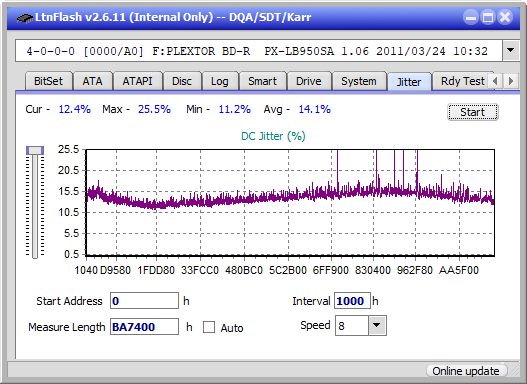527x384 pixels.
Task: Switch to the BitSet tab
Action: coord(48,81)
